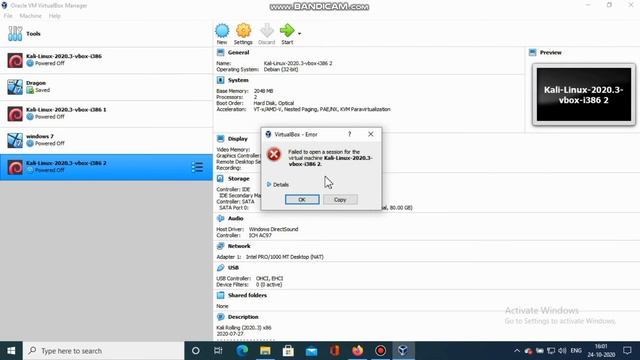Open the Help menu

pos(55,16)
